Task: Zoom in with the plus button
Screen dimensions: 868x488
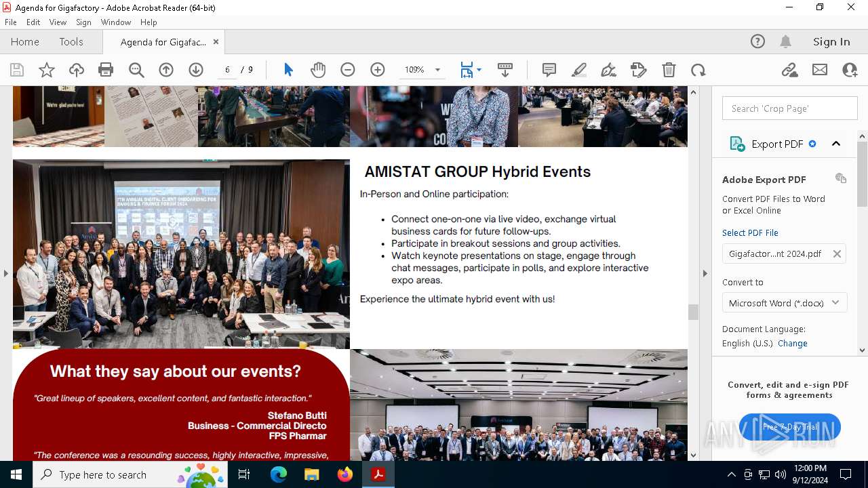Action: pyautogui.click(x=378, y=70)
